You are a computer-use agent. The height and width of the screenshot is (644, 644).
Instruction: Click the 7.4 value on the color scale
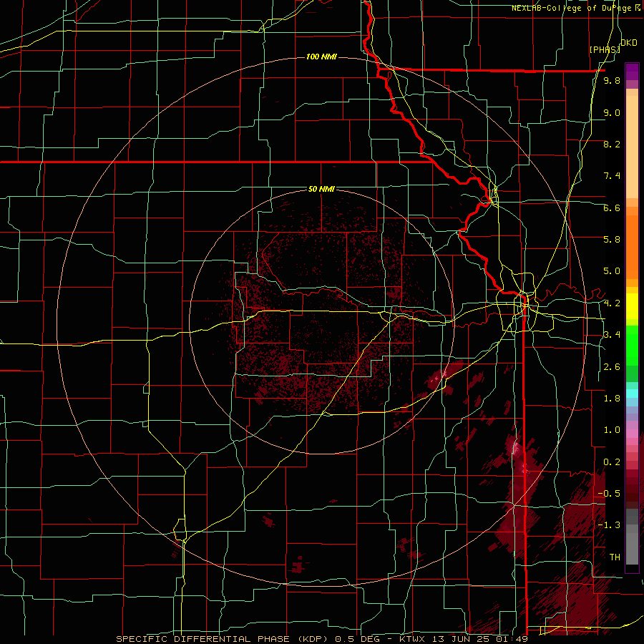coord(612,176)
